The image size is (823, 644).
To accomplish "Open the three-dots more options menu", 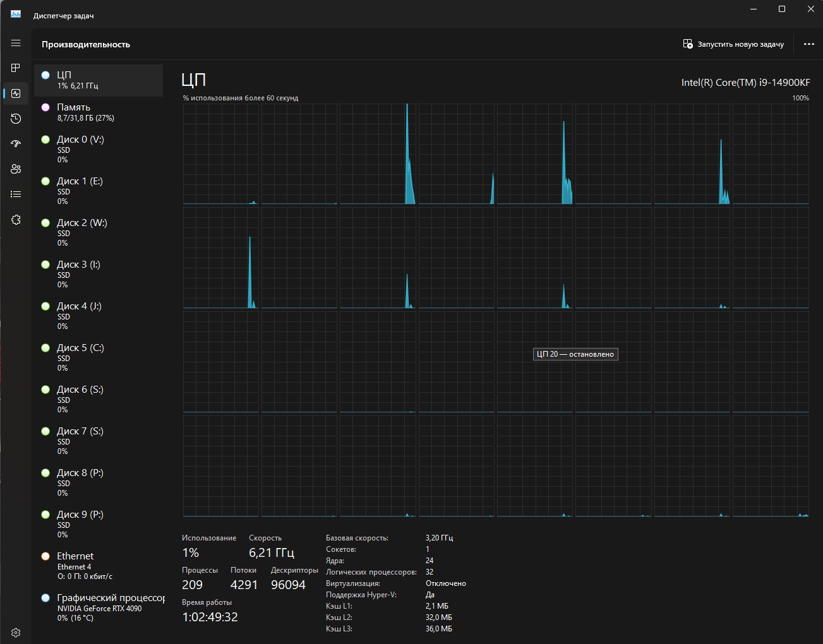I will click(809, 44).
